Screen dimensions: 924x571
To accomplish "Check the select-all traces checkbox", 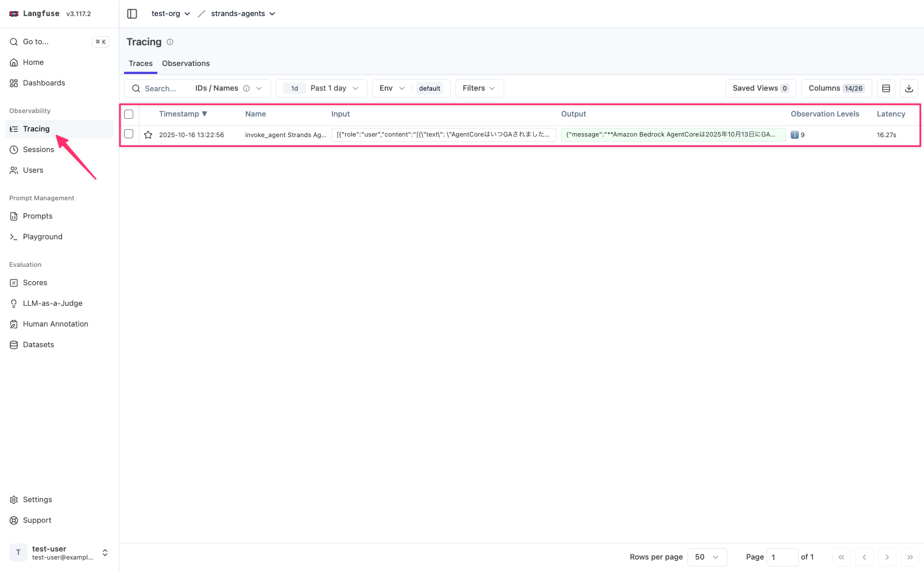I will [129, 114].
